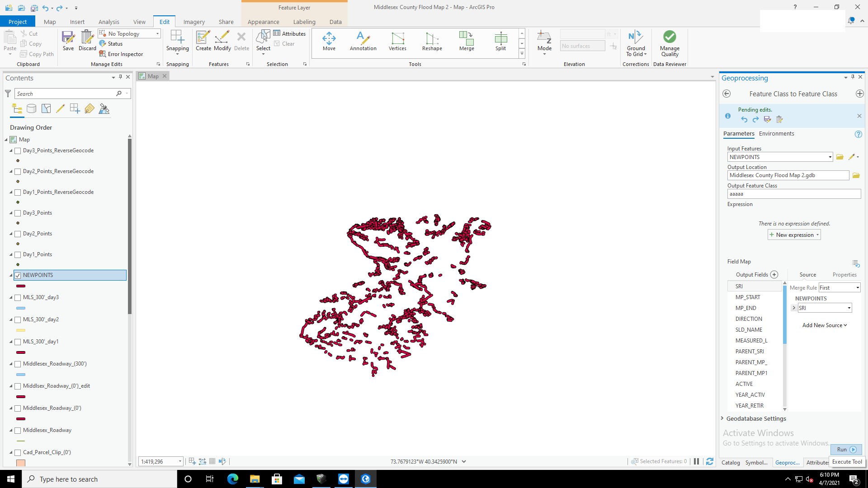Open the Environments tab
Viewport: 868px width, 488px height.
[776, 134]
